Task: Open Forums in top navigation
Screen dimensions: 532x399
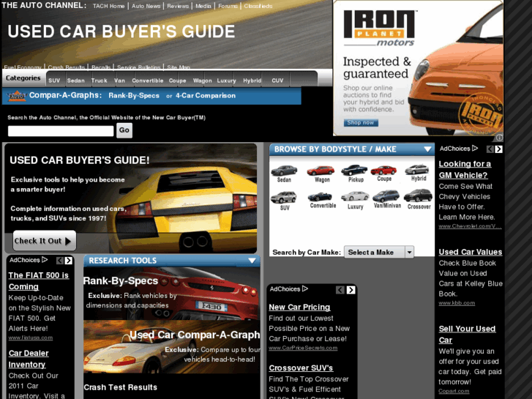Action: (228, 6)
